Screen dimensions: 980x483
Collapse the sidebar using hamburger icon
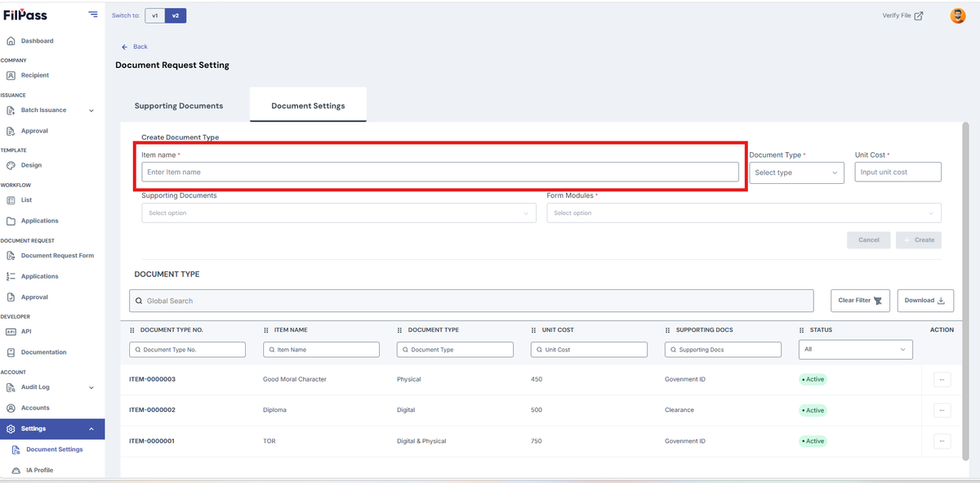(x=93, y=15)
